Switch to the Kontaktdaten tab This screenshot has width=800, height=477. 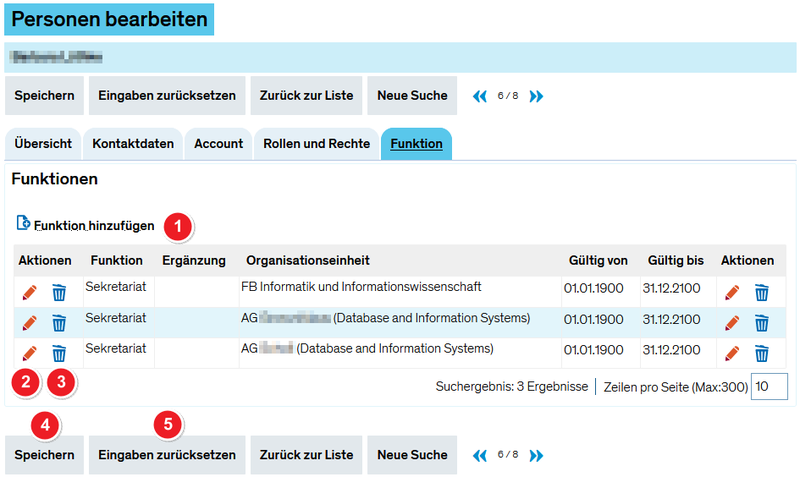point(133,144)
